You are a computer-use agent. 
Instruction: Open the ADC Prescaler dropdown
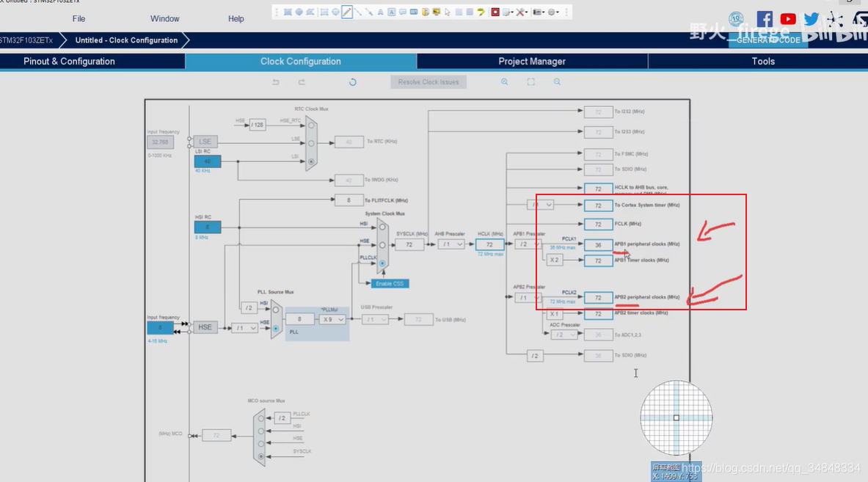point(564,335)
